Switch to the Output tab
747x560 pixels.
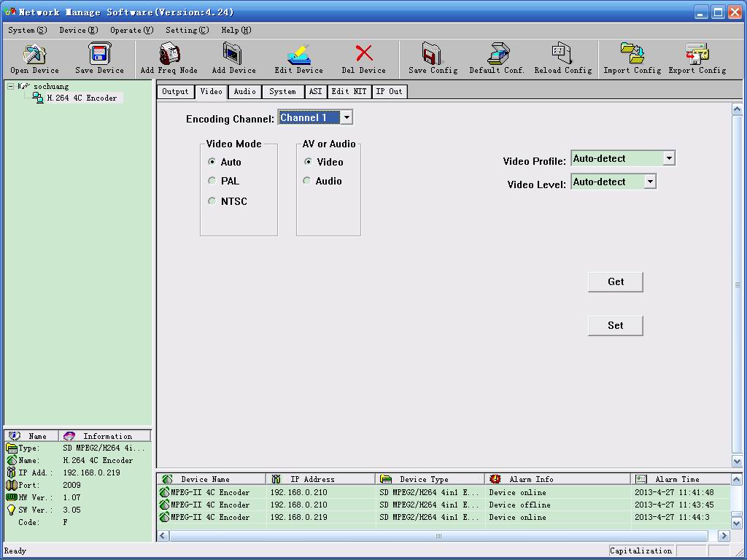(175, 91)
